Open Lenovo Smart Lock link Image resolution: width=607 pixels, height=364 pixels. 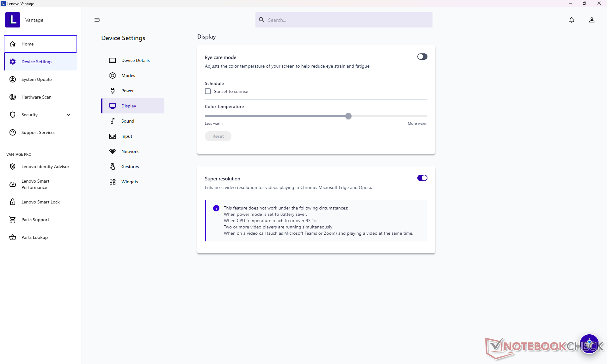pyautogui.click(x=40, y=202)
